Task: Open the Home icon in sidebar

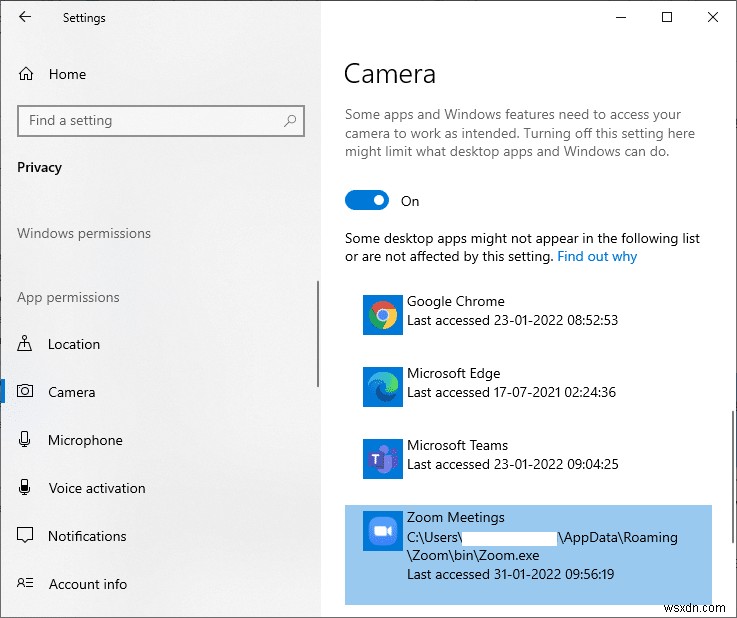Action: [26, 74]
